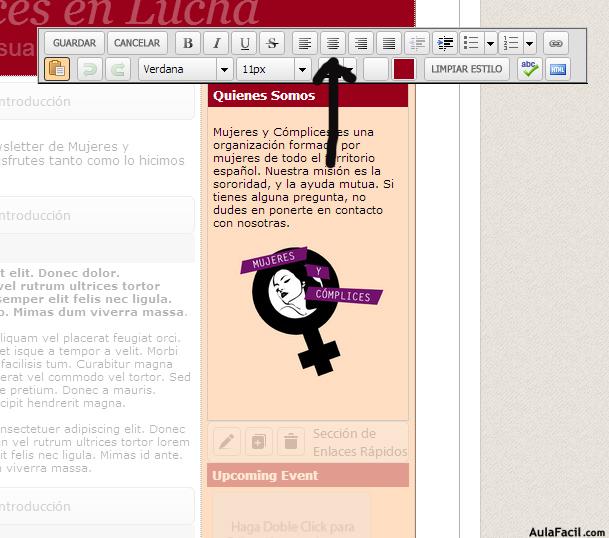The image size is (609, 538).
Task: Toggle strikethrough formatting
Action: coord(272,43)
